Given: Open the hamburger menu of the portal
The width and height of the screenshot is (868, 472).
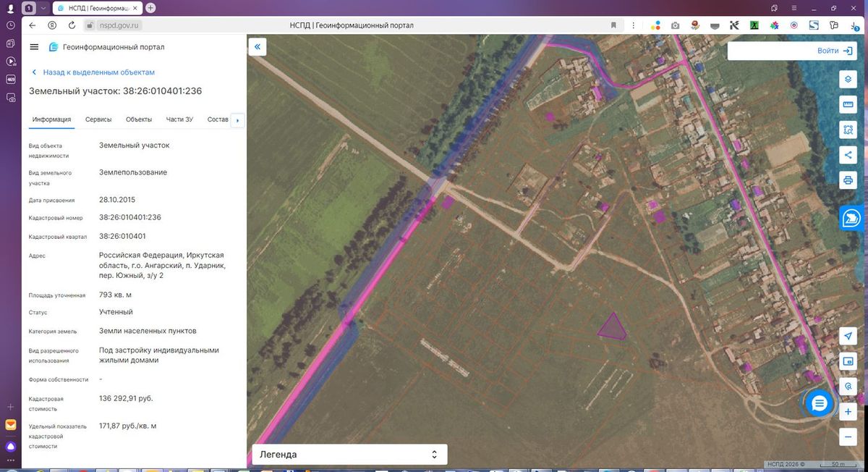Looking at the screenshot, I should point(34,47).
